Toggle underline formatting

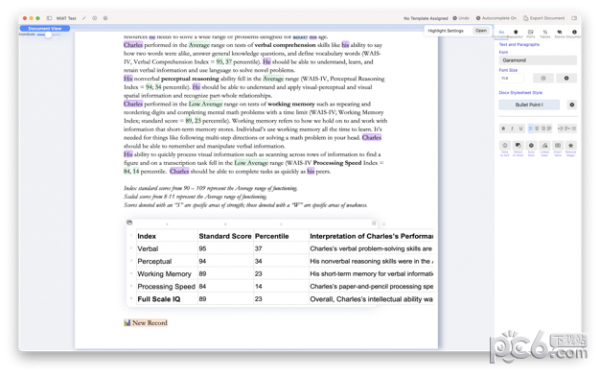[x=520, y=129]
